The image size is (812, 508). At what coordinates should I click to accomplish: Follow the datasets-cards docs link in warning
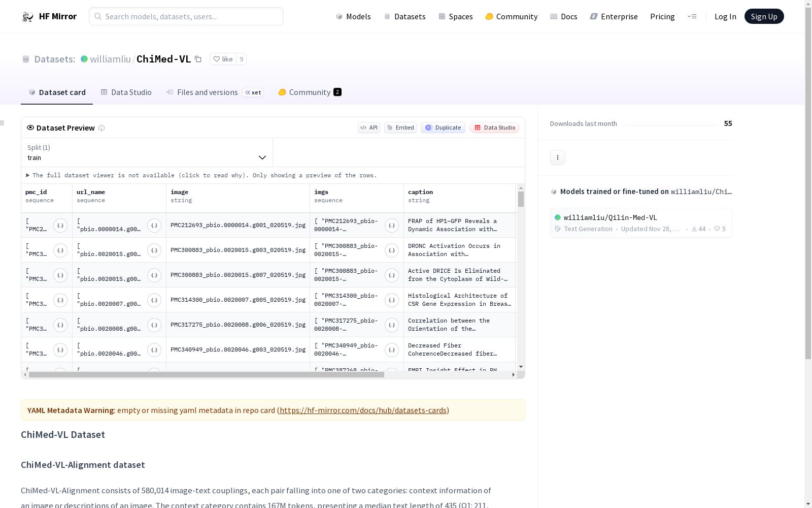pos(363,410)
